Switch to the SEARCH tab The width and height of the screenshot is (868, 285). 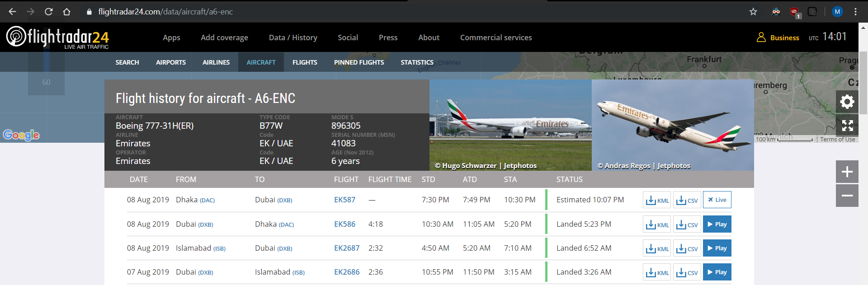tap(127, 62)
